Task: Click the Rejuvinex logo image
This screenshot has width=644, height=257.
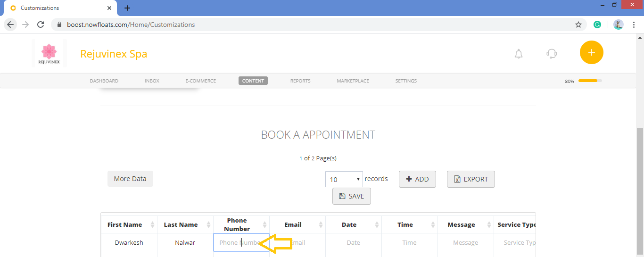Action: [49, 54]
